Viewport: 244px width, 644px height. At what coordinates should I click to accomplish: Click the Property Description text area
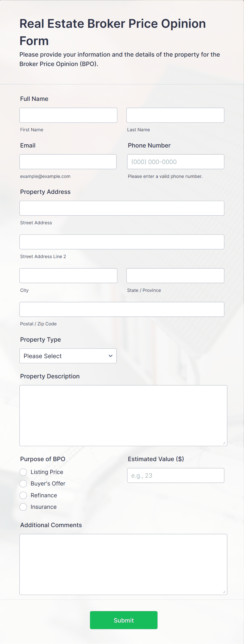tap(123, 416)
